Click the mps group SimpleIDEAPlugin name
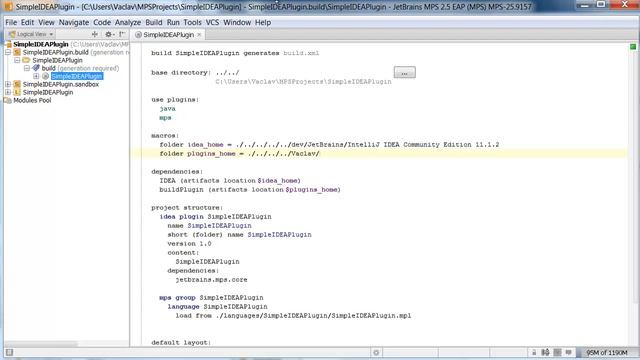 tap(231, 298)
